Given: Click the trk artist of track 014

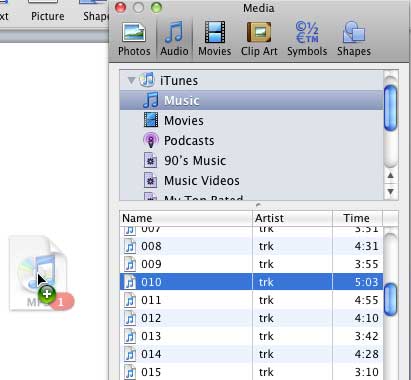Looking at the screenshot, I should 266,354.
